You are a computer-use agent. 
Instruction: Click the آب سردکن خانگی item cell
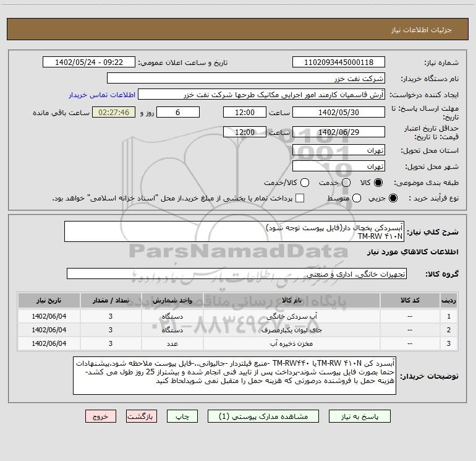coord(291,316)
